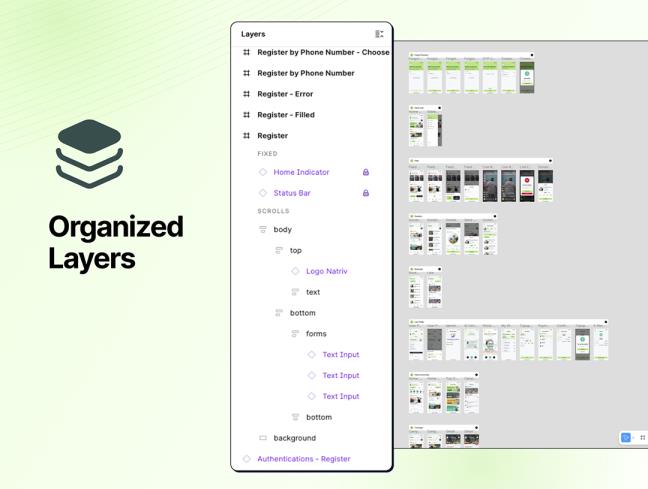Image resolution: width=648 pixels, height=489 pixels.
Task: Click the frame icon next to Register - Filled
Action: coord(247,115)
